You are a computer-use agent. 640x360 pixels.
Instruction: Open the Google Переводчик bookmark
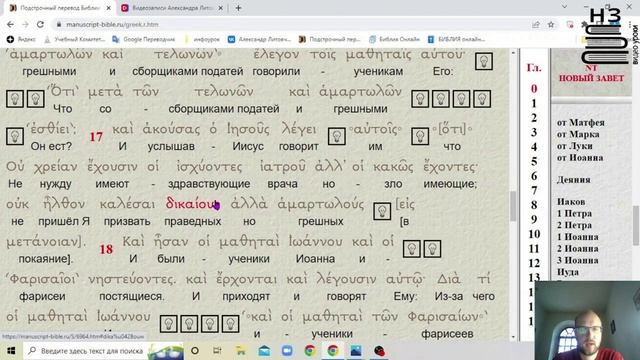[144, 39]
